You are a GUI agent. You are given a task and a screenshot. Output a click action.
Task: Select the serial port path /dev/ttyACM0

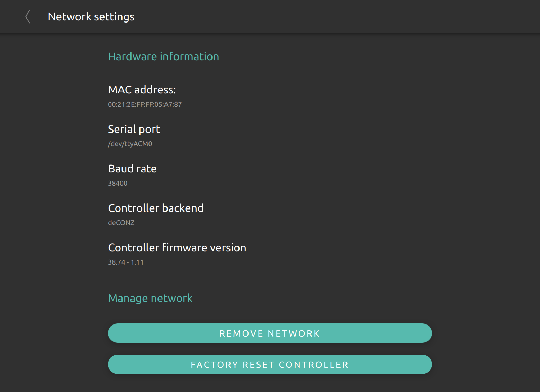coord(130,144)
